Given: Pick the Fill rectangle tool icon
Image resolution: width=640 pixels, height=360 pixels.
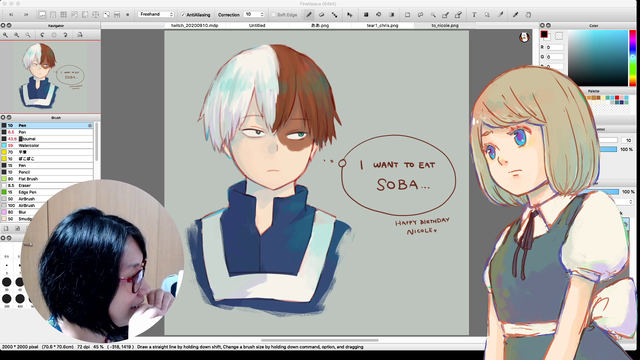Looking at the screenshot, I should 366,15.
